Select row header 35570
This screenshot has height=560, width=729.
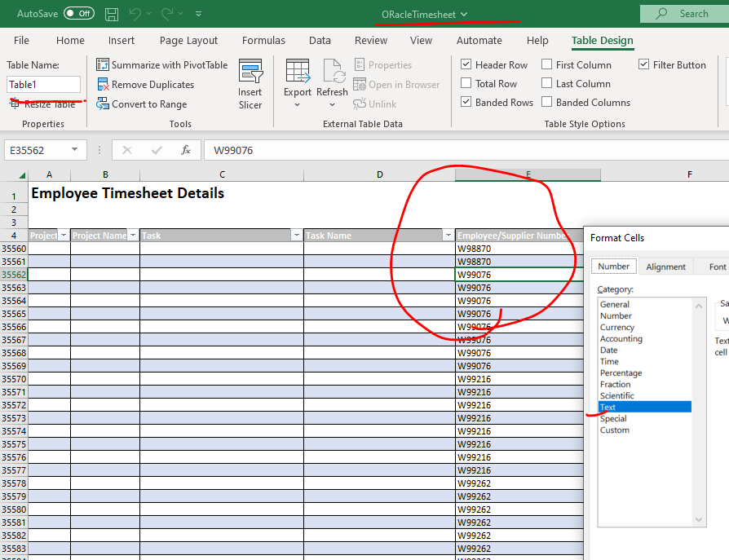[x=14, y=379]
